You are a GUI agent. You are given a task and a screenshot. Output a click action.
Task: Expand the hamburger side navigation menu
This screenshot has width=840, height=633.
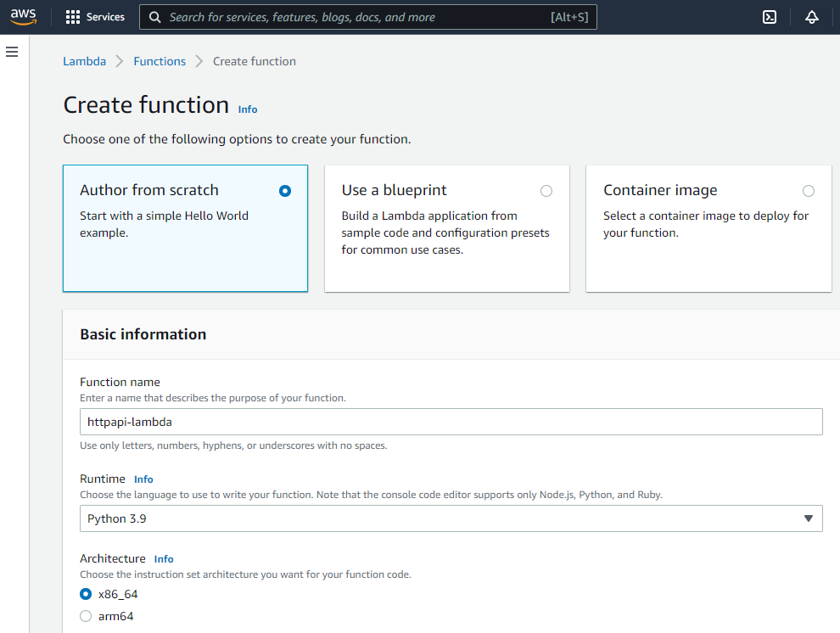(12, 53)
